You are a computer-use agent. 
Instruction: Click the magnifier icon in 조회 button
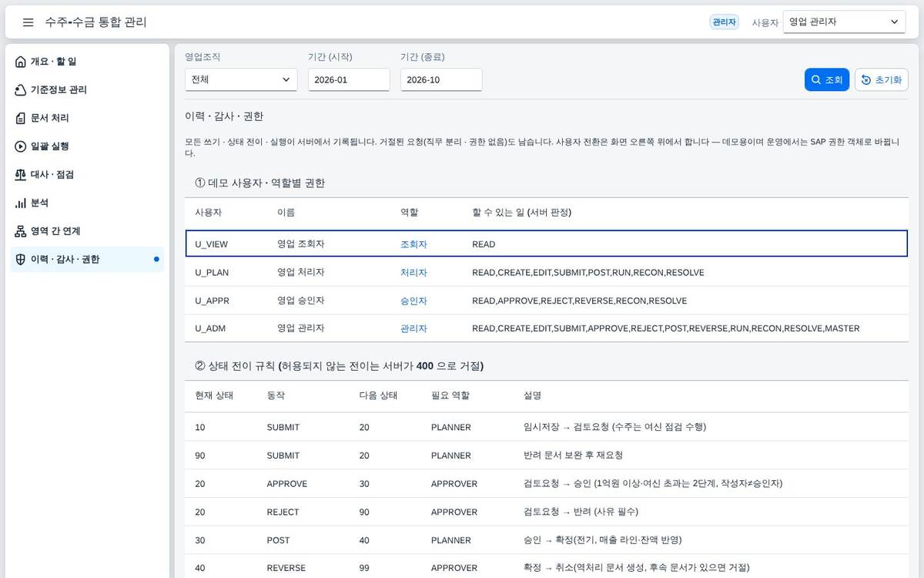pos(816,80)
